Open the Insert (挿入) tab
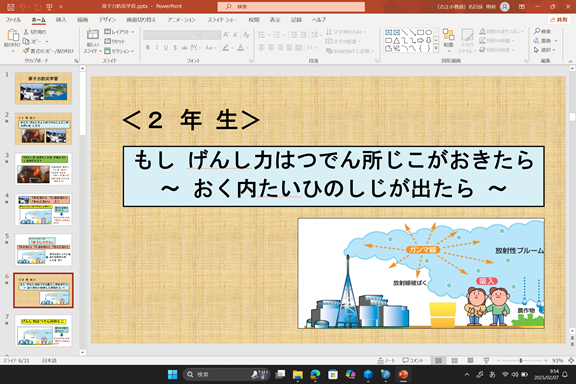Screen dimensions: 576x384 (61, 19)
